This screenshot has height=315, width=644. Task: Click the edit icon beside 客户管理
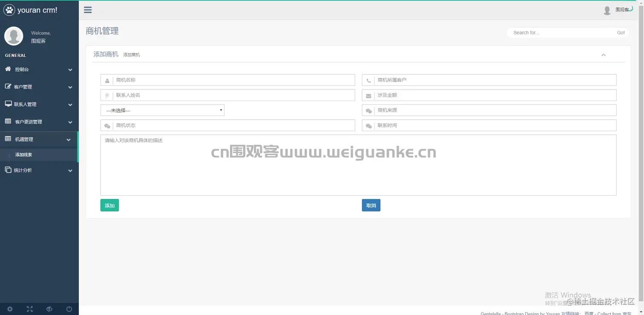pos(8,86)
